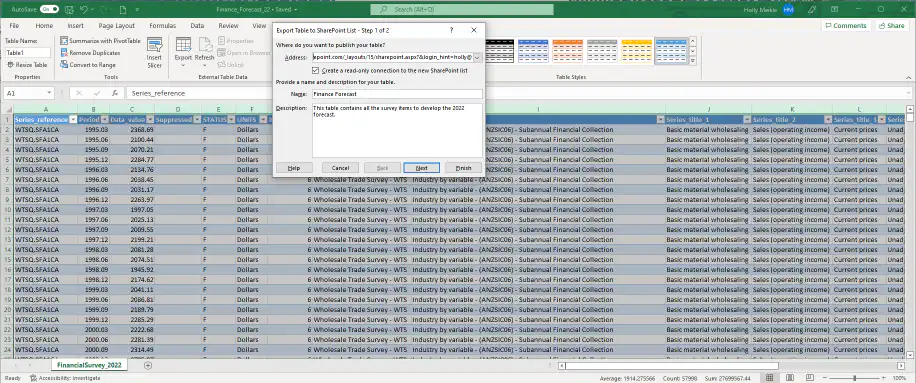Click Holly Meikle account avatar

tap(789, 9)
